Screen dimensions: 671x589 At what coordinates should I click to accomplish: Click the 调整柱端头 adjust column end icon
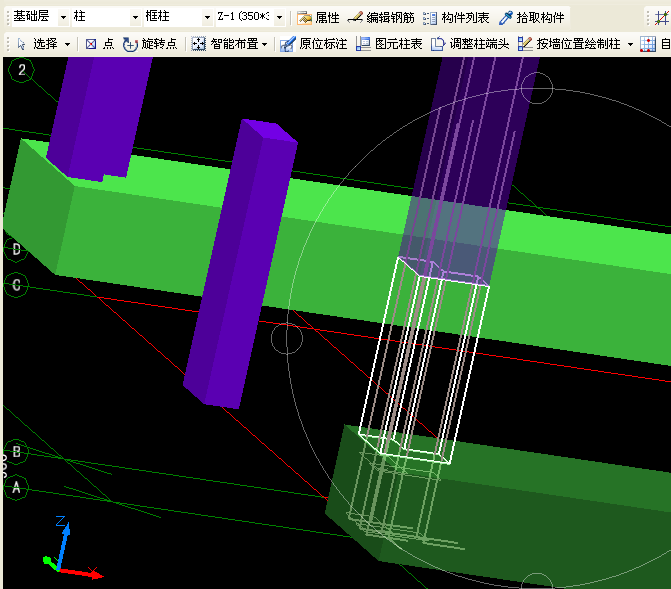(x=438, y=44)
